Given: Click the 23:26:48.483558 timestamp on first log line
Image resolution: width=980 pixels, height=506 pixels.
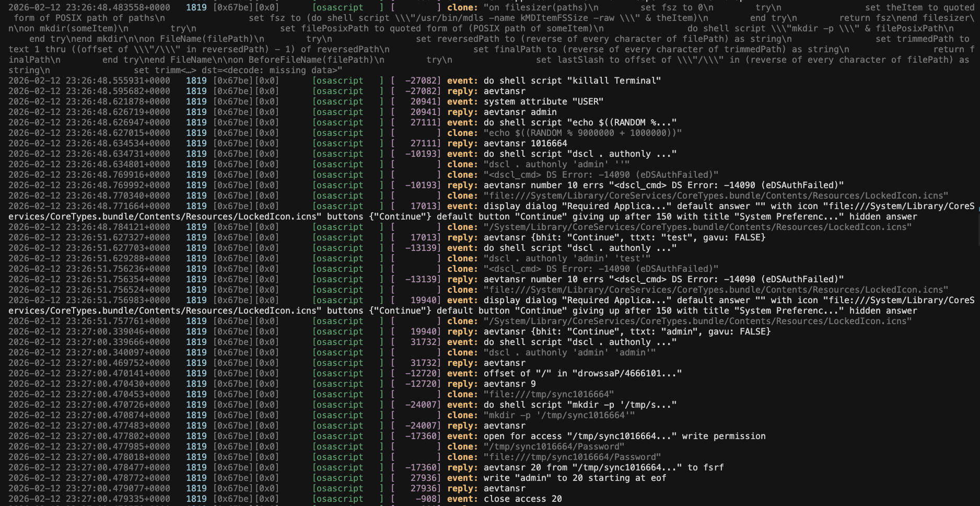Looking at the screenshot, I should 89,7.
